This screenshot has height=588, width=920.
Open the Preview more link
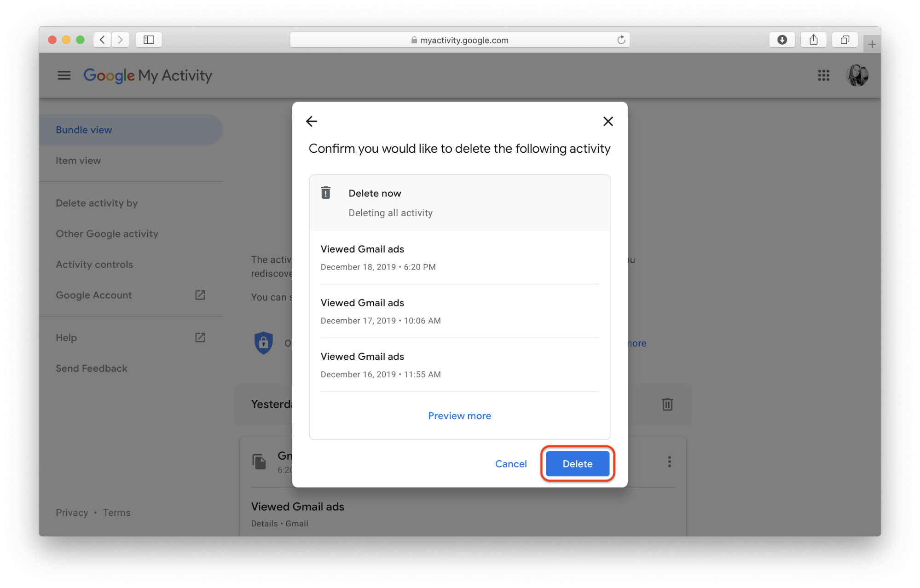point(459,416)
